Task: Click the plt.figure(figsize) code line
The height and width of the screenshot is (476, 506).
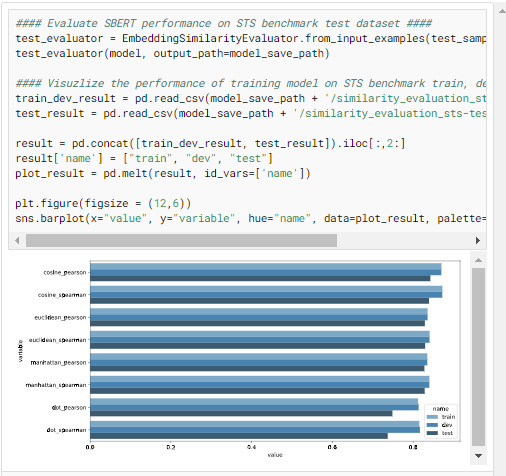Action: 103,203
